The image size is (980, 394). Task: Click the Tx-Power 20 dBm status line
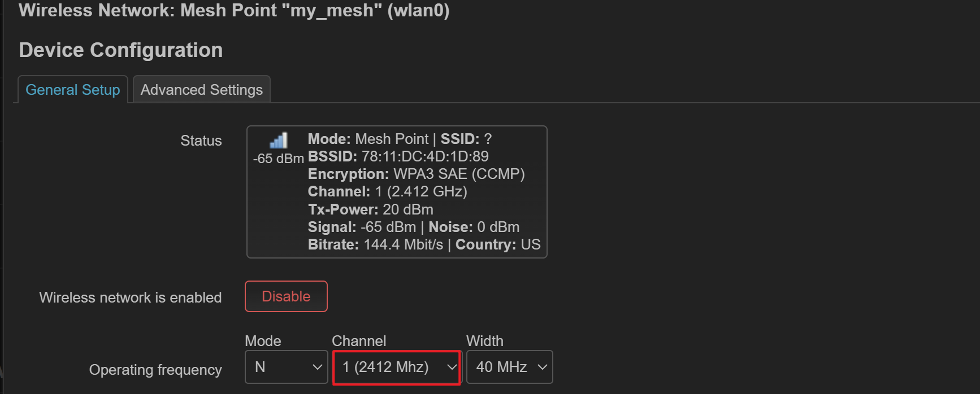(x=370, y=209)
